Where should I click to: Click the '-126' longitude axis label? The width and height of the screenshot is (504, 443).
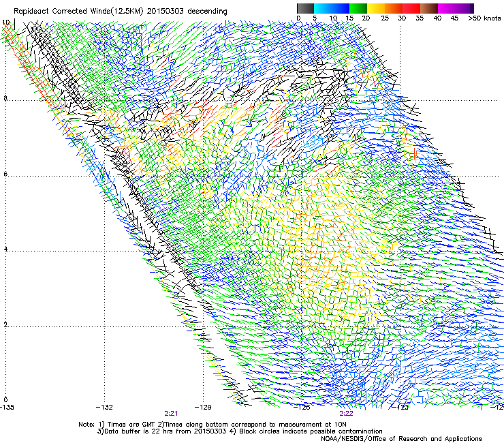click(302, 408)
